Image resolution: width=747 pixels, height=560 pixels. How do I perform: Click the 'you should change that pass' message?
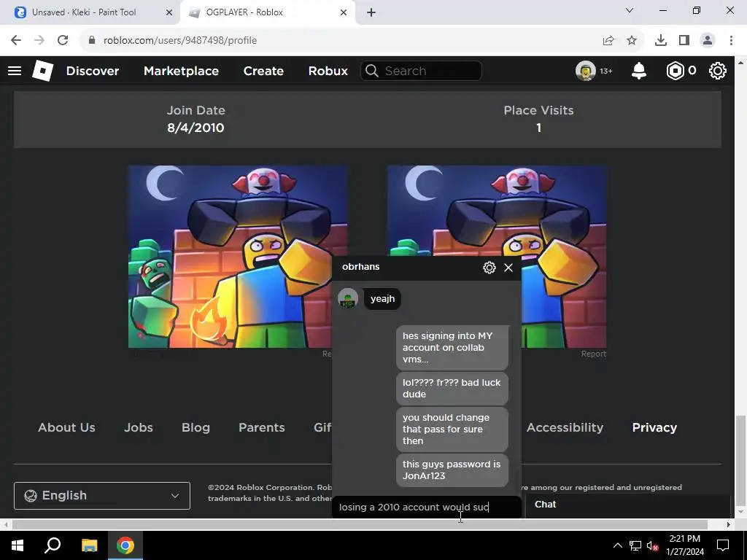[452, 429]
